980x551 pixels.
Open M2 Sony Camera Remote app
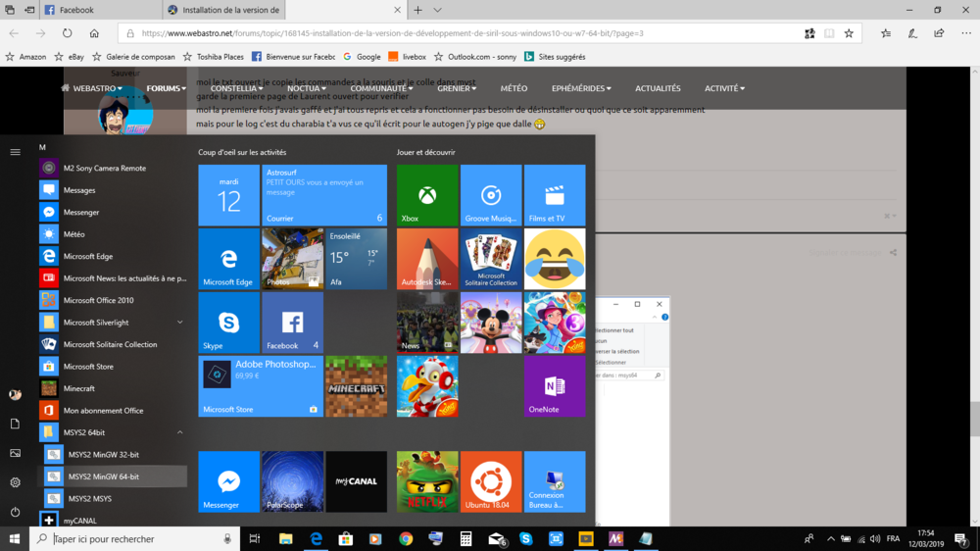(113, 169)
